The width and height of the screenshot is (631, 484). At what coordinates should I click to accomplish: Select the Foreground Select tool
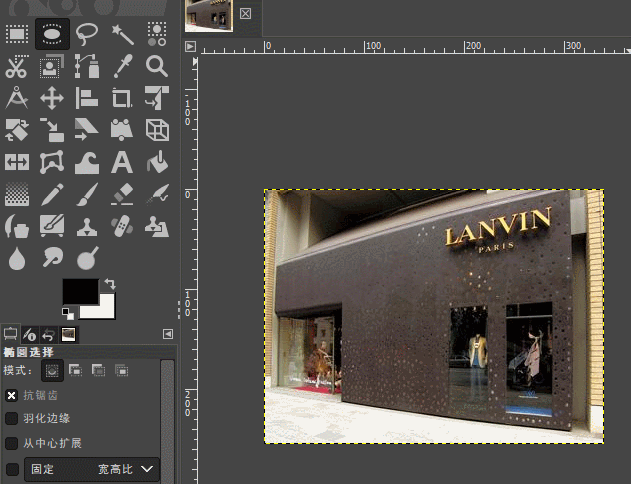click(x=52, y=66)
